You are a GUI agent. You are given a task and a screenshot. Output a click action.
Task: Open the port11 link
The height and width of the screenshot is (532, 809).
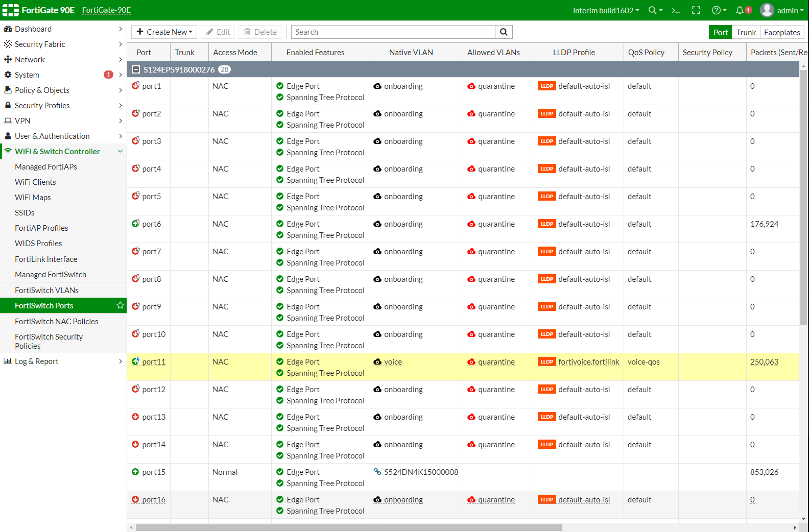(154, 361)
